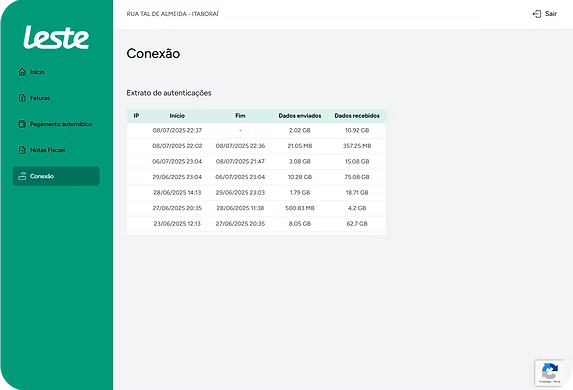573x390 pixels.
Task: Click the IP column header
Action: 136,116
